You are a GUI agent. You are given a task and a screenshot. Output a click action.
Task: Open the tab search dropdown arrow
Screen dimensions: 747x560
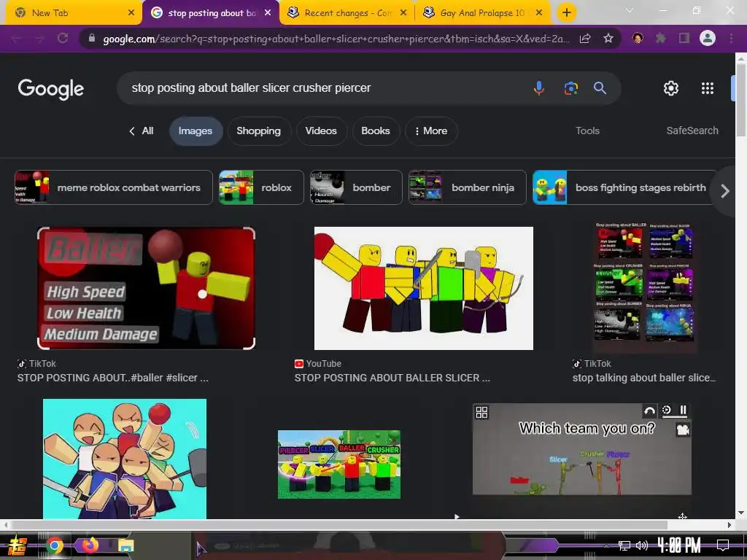tap(630, 10)
